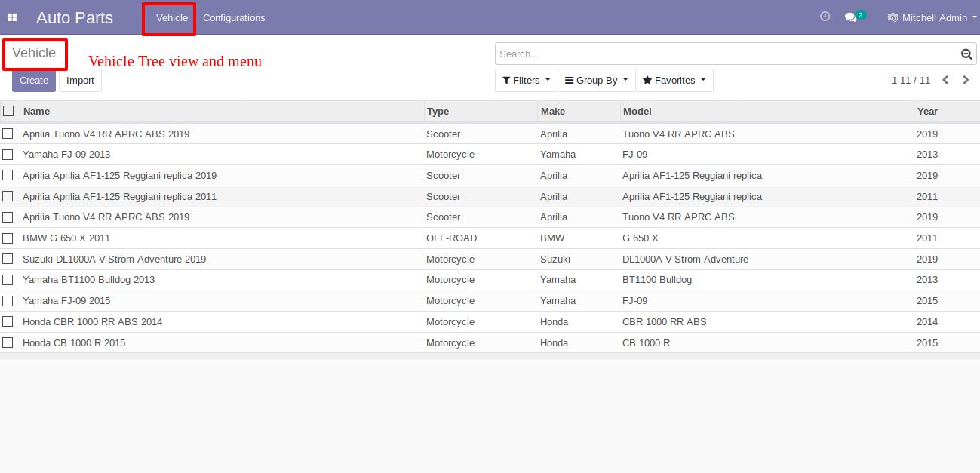
Task: Open the Vehicle menu
Action: click(x=172, y=17)
